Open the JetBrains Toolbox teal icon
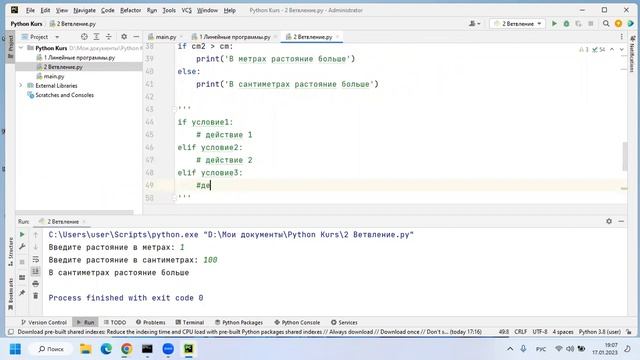 pyautogui.click(x=631, y=24)
